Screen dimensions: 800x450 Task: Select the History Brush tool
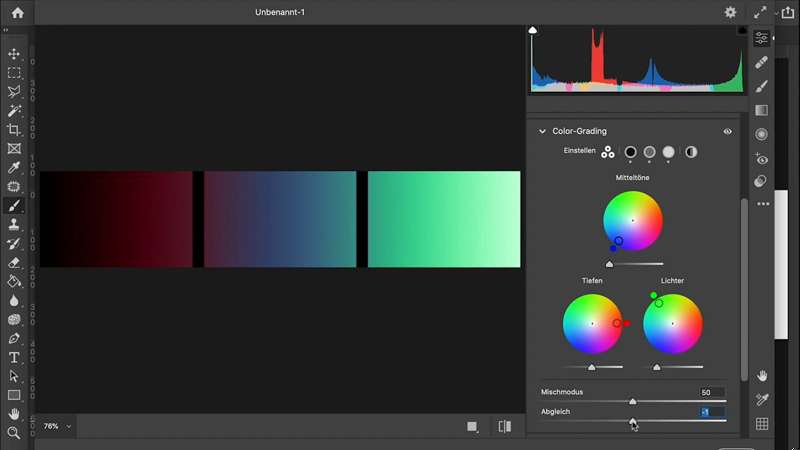14,243
